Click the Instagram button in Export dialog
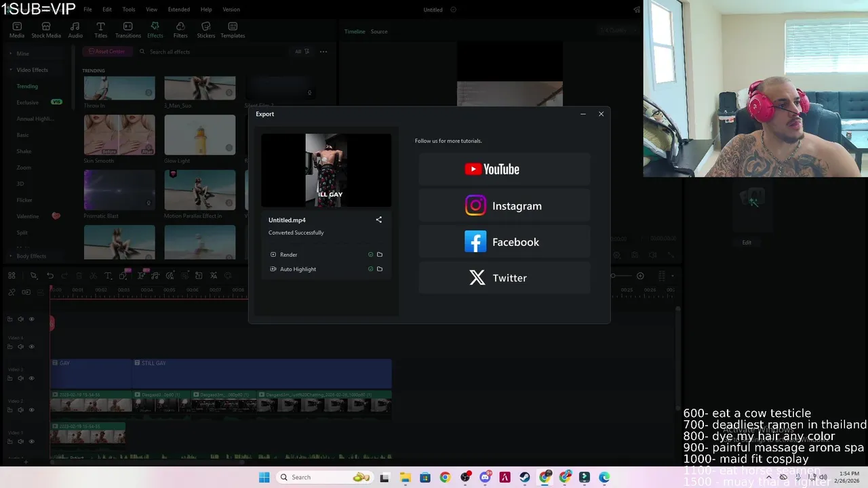Screen dimensions: 868x488 [x=505, y=205]
